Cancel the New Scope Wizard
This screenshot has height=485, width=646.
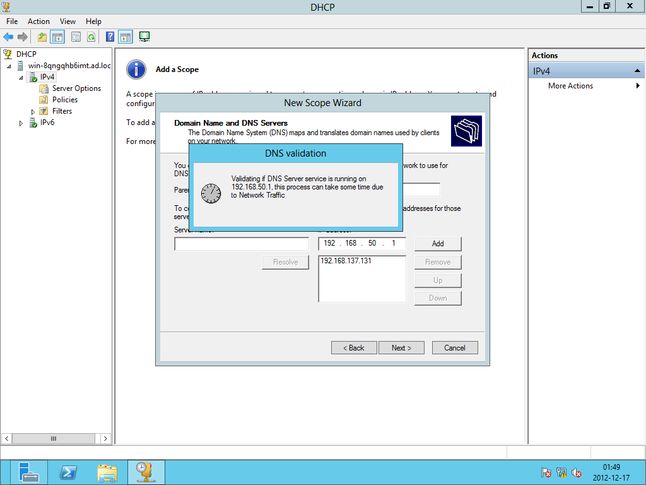click(x=455, y=348)
